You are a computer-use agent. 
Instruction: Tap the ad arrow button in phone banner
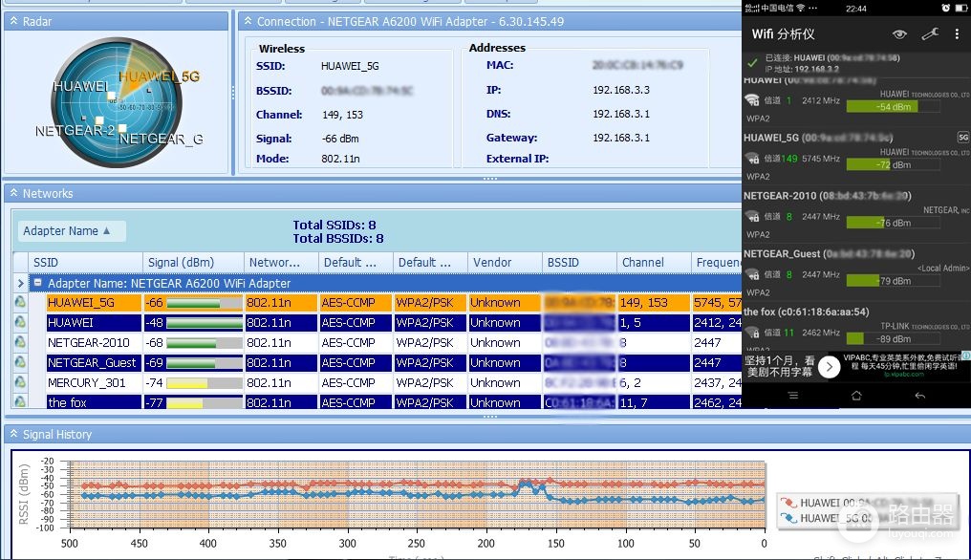click(x=830, y=367)
